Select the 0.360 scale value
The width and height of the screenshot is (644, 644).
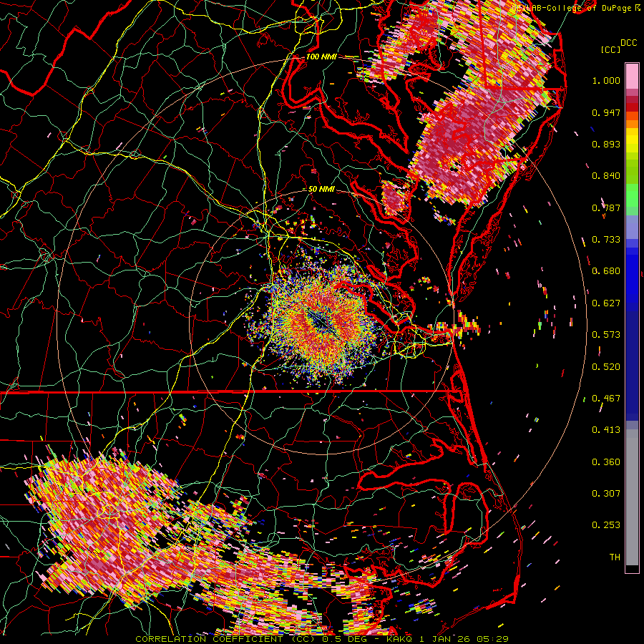click(x=606, y=462)
